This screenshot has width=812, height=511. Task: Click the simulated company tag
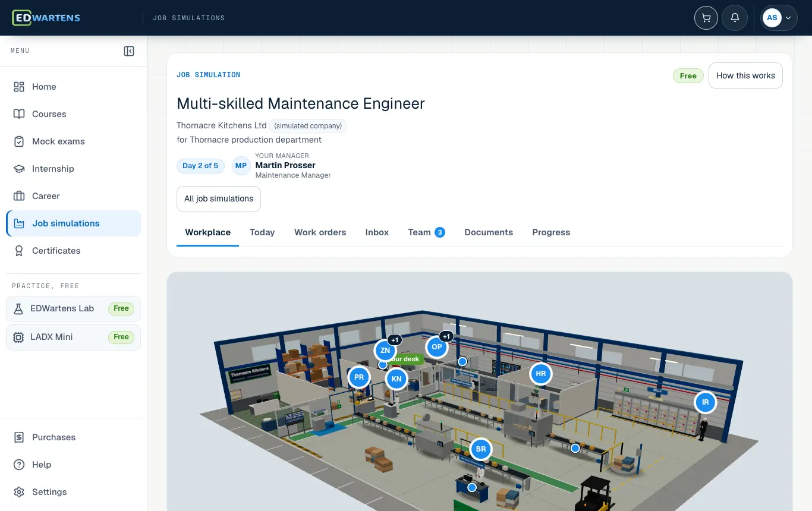pos(308,126)
